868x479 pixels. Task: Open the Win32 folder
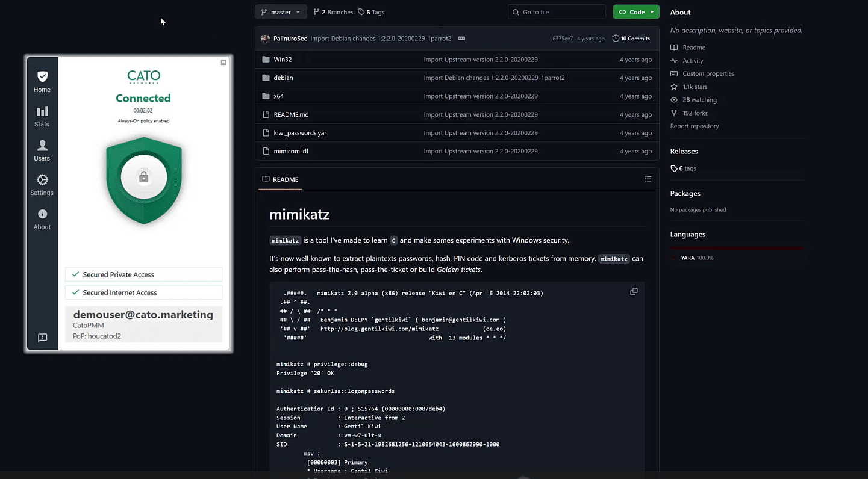point(283,60)
